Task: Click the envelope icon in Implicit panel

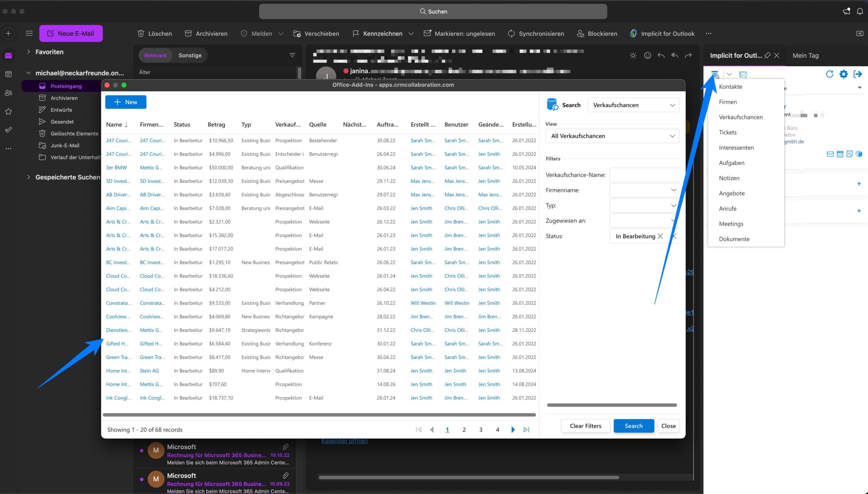Action: 743,74
